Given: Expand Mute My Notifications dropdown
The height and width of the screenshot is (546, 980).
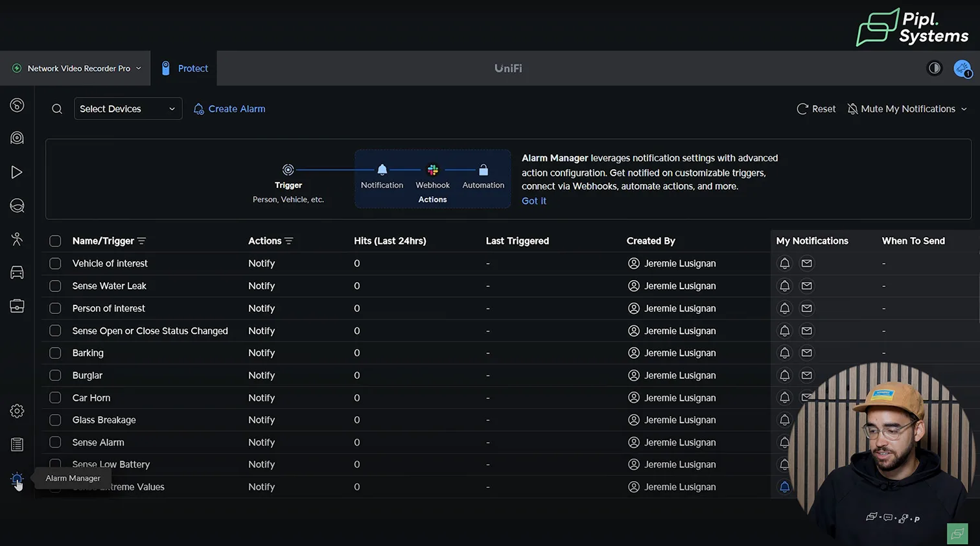Looking at the screenshot, I should (x=907, y=109).
